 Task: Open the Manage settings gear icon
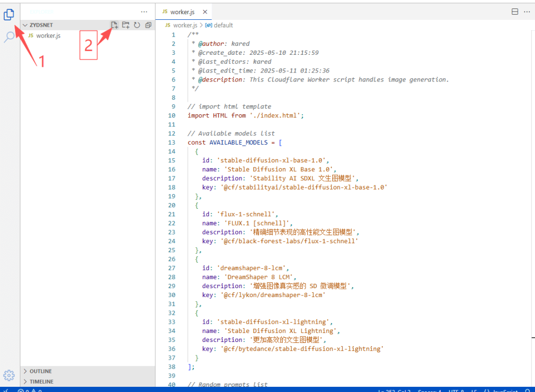tap(9, 375)
